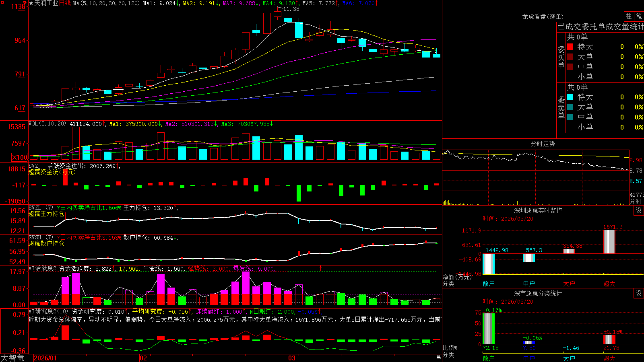644x362 pixels.
Task: Open settings 设 for 深市超赢分类统计
Action: point(639,293)
